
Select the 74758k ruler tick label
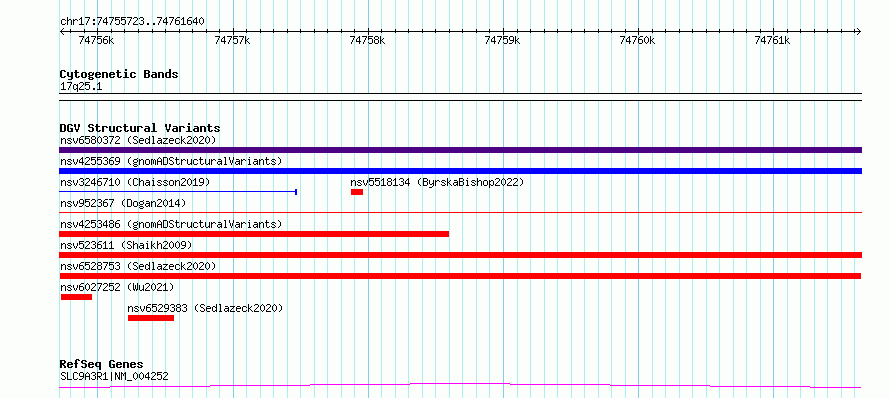pyautogui.click(x=367, y=40)
